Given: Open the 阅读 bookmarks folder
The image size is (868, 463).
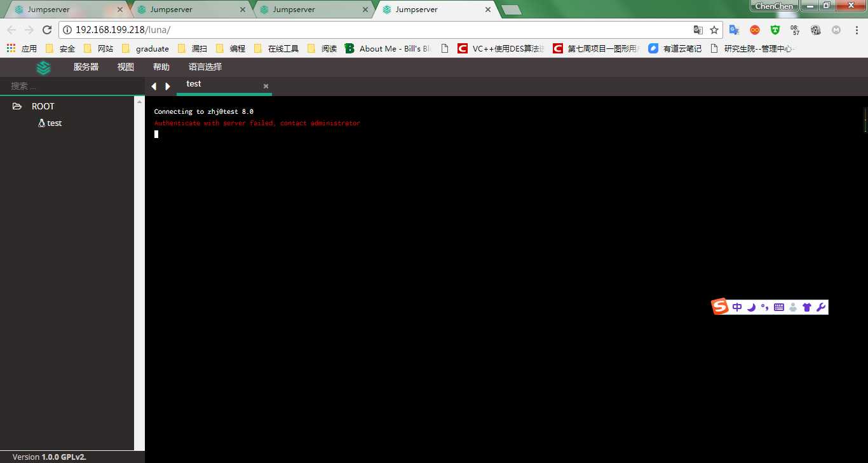Looking at the screenshot, I should click(x=322, y=48).
